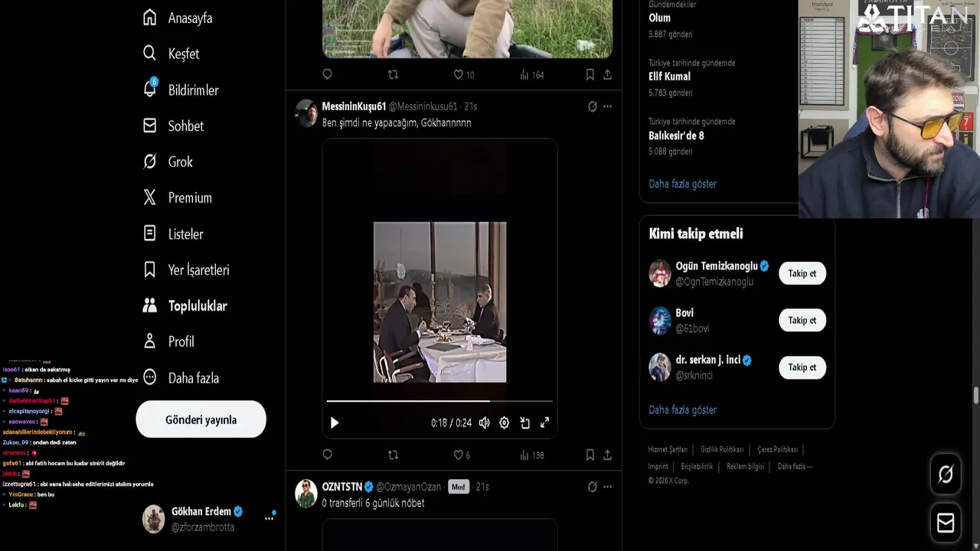
Task: Reply to top post with 164 views
Action: [x=327, y=74]
